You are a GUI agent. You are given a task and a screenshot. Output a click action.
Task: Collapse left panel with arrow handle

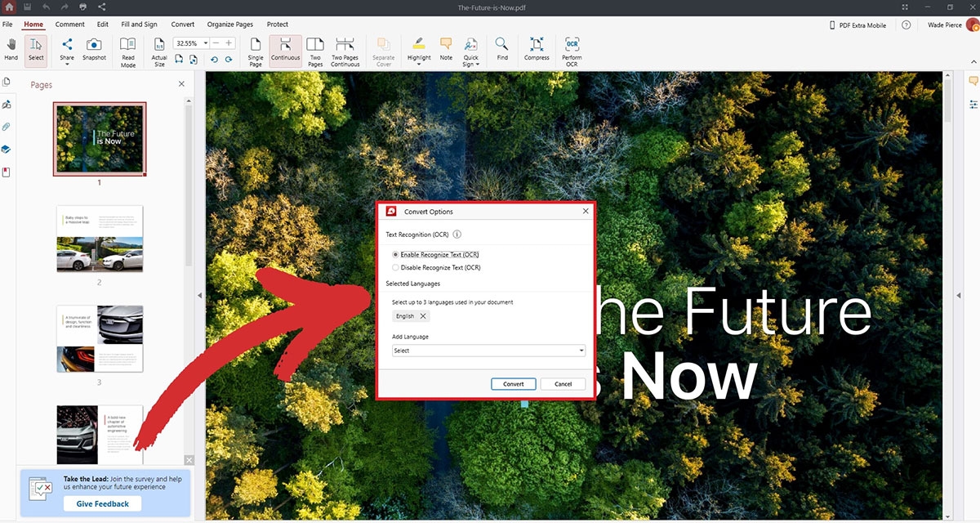[x=200, y=295]
